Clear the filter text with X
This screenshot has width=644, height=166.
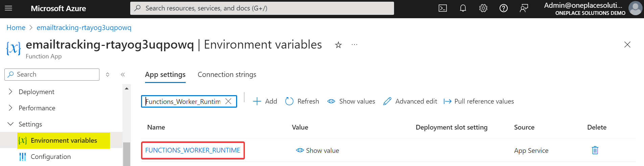click(229, 101)
